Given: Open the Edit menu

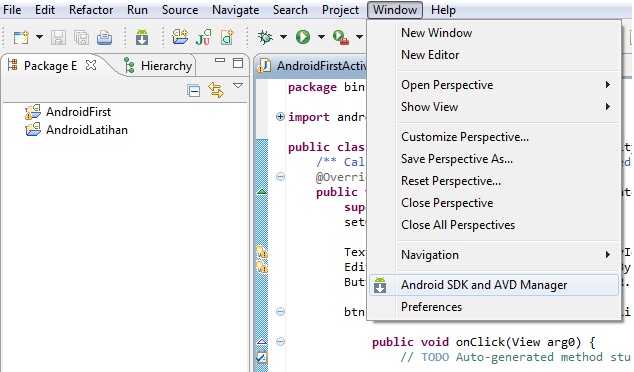Looking at the screenshot, I should point(44,10).
